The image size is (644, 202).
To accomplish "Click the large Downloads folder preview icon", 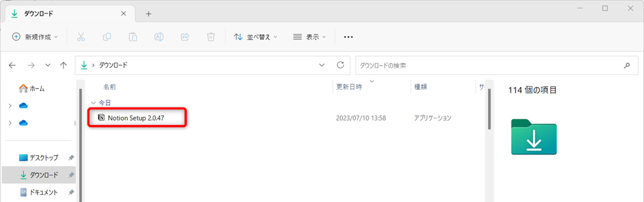I will (x=534, y=137).
